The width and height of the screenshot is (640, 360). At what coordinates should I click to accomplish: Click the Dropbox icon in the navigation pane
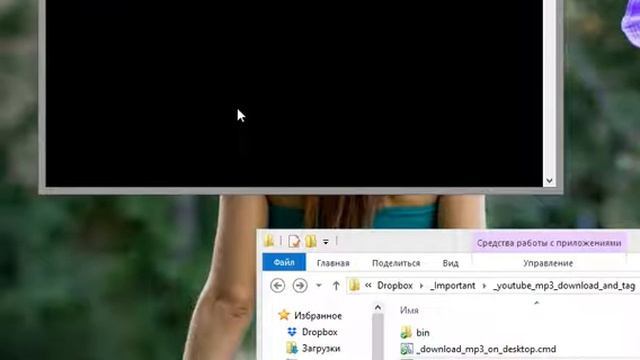click(x=292, y=332)
